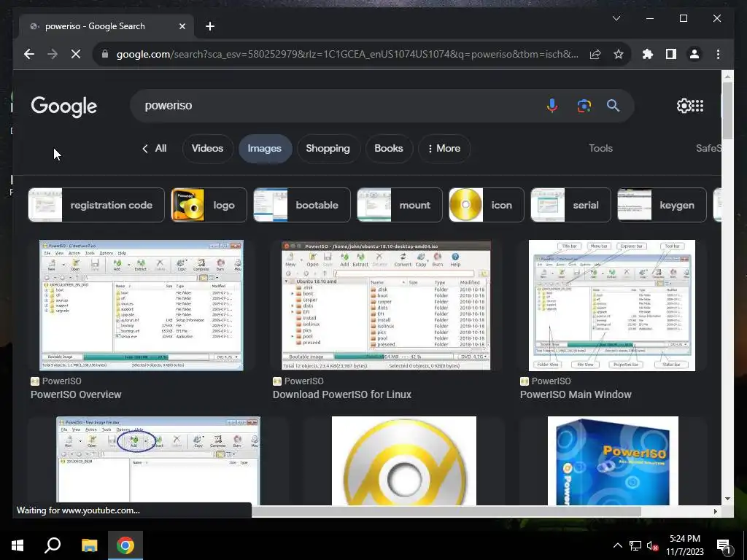Click the PowerISO Overview title link
This screenshot has width=747, height=560.
point(76,394)
